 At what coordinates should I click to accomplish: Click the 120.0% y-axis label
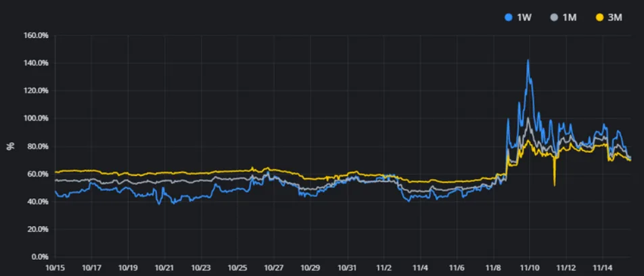[x=37, y=91]
